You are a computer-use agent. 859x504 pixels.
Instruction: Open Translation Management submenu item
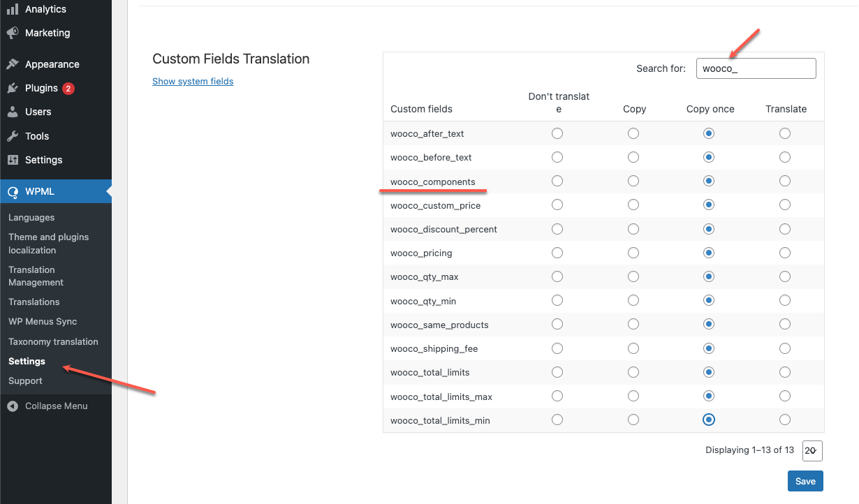[36, 276]
